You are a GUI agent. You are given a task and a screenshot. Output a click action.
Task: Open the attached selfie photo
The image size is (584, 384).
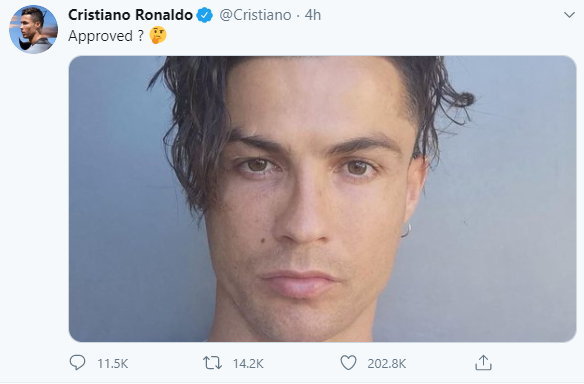323,199
